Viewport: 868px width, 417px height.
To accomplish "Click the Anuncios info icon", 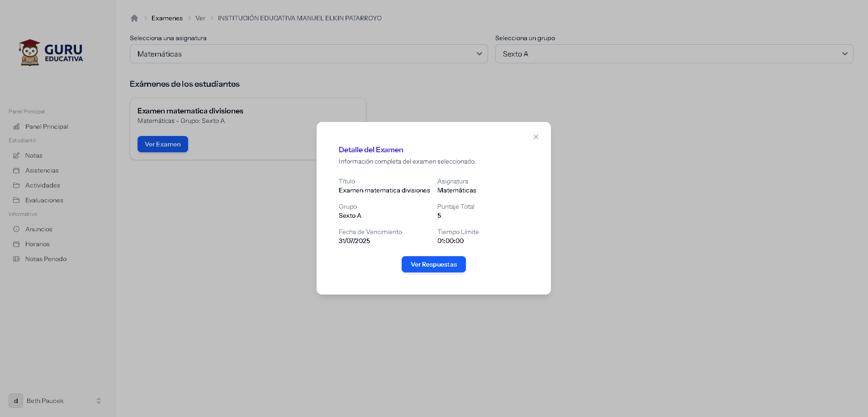I will click(x=16, y=229).
